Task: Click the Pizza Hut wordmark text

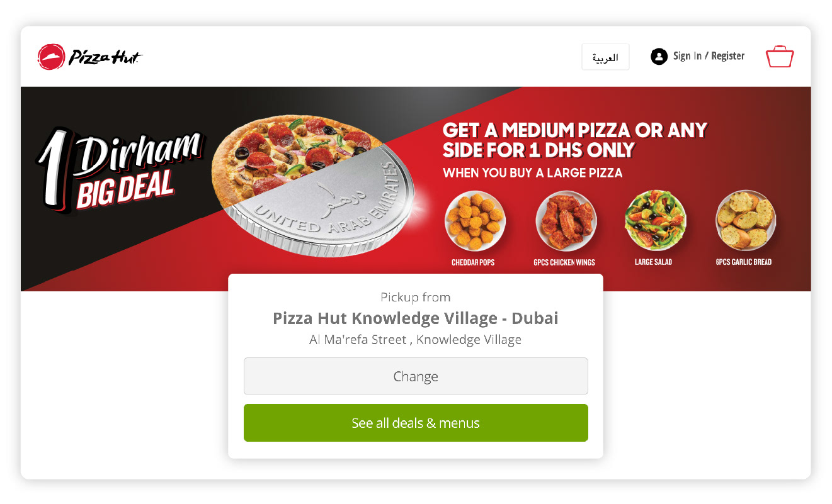Action: 105,57
